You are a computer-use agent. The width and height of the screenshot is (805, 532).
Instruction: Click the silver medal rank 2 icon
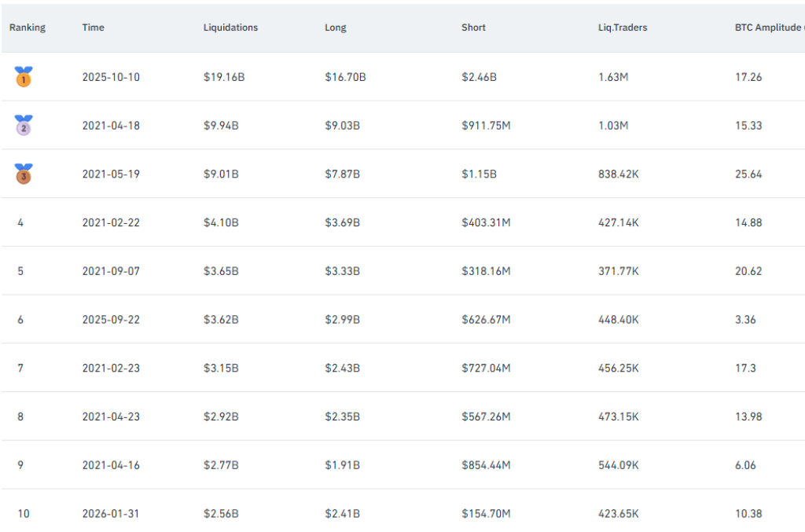coord(24,125)
